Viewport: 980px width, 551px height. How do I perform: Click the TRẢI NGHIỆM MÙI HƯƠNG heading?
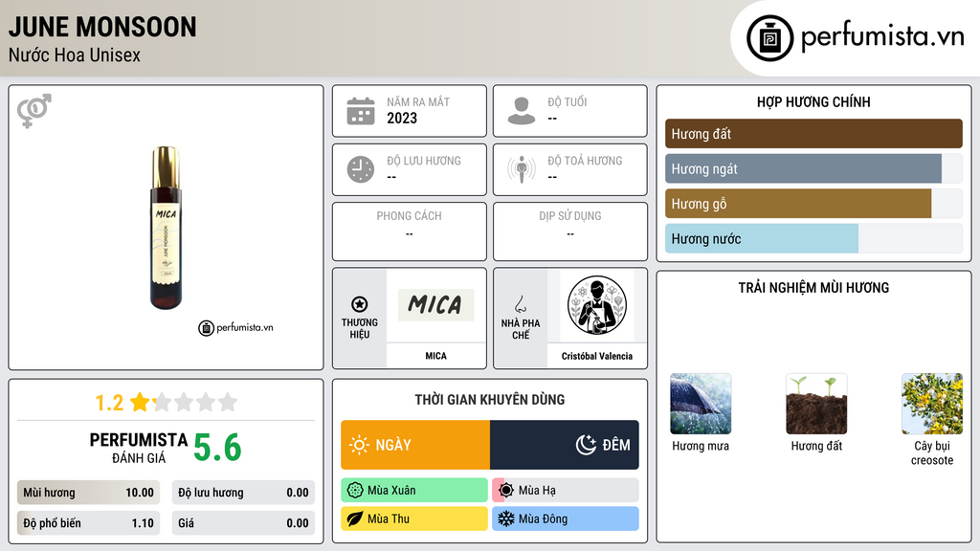pyautogui.click(x=813, y=288)
